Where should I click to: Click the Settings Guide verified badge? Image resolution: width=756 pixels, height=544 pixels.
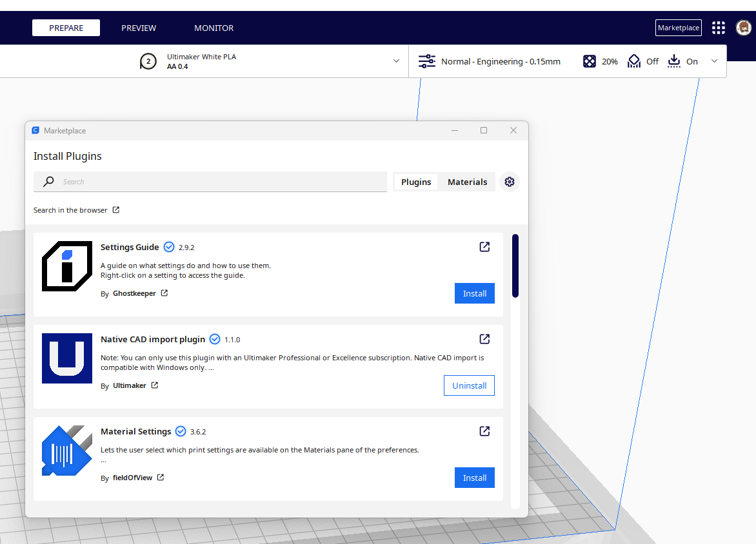(x=169, y=248)
